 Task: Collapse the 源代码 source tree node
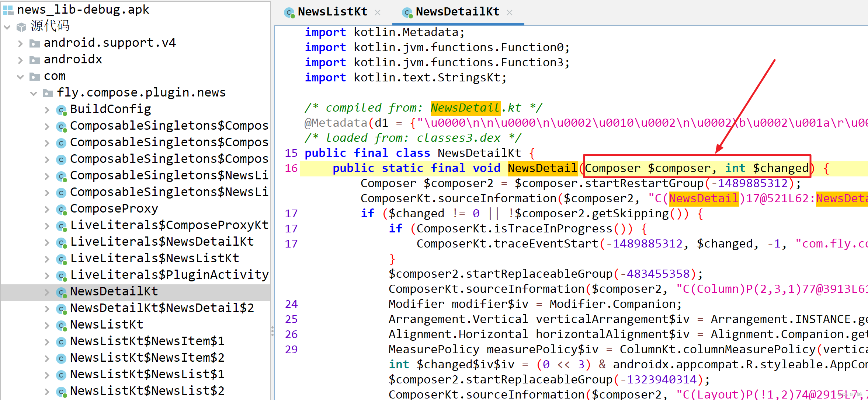[7, 27]
